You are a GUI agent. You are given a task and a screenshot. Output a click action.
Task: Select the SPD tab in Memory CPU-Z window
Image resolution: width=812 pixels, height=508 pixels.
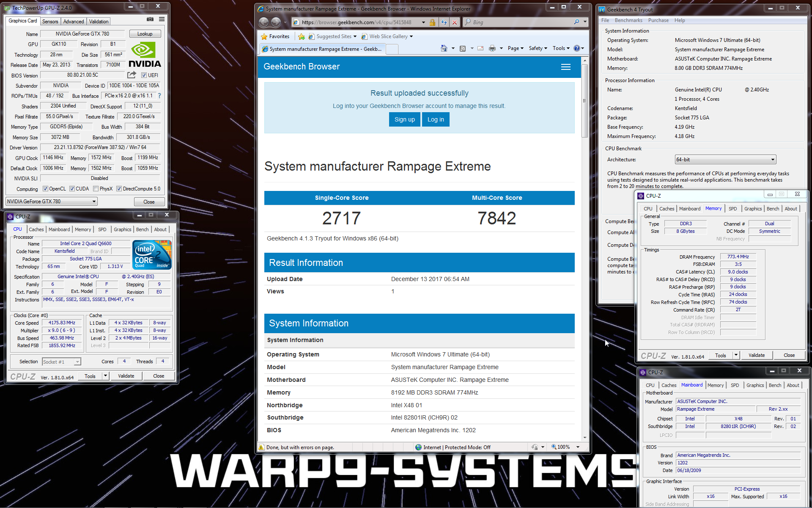[733, 209]
